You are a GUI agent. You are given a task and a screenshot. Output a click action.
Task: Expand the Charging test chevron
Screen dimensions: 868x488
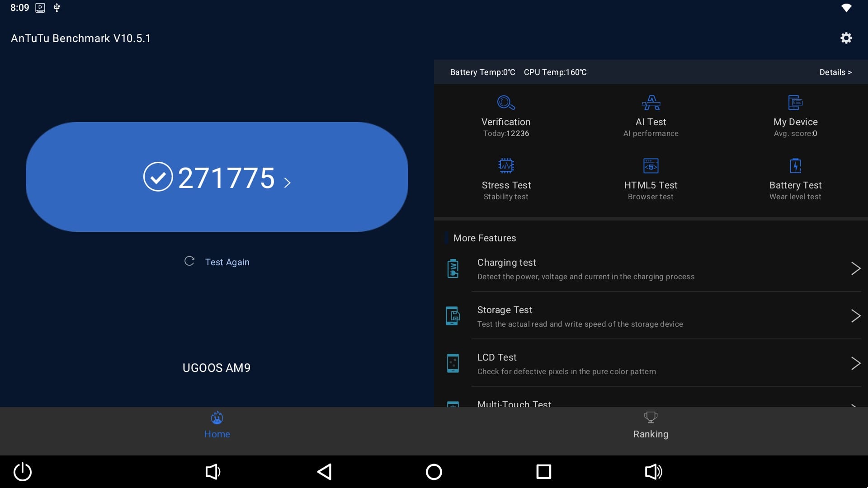tap(855, 268)
